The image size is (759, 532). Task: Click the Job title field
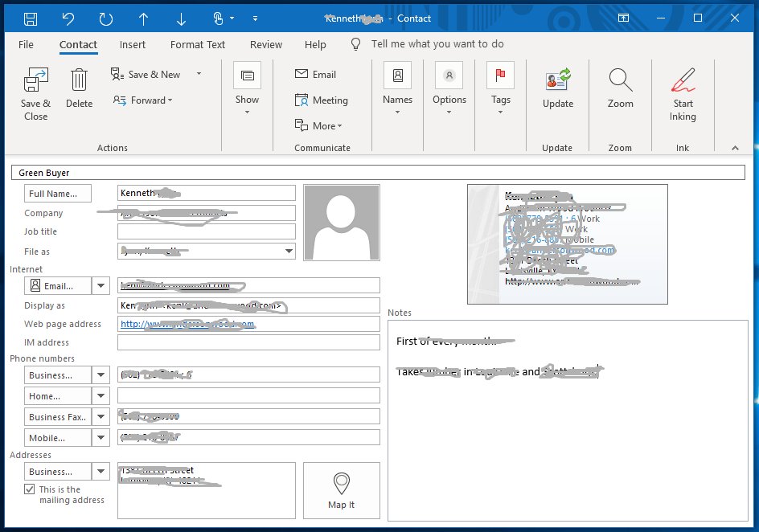click(206, 231)
